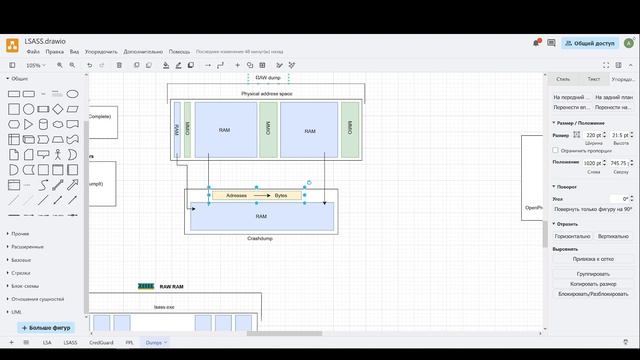The width and height of the screenshot is (640, 360).
Task: Redo the last undone action
Action: click(x=102, y=65)
